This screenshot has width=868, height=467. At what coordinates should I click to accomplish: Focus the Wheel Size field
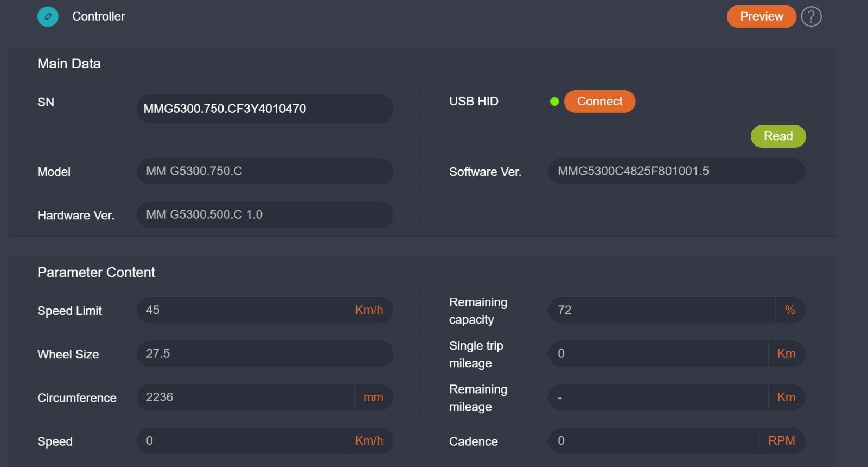point(265,354)
